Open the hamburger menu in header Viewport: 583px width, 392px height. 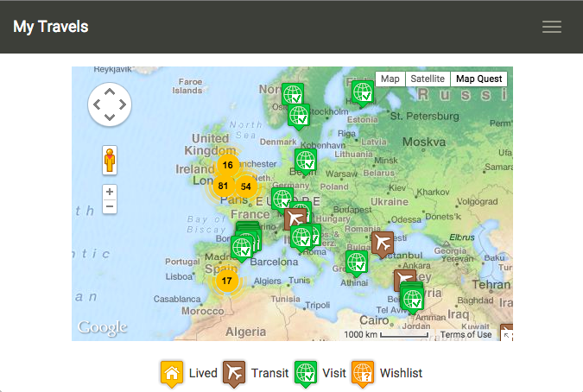point(551,27)
